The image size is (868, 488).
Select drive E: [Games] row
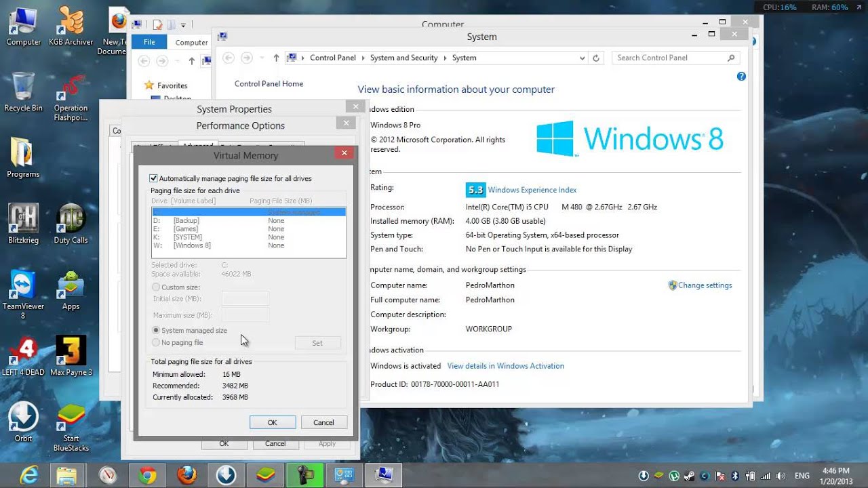point(248,229)
